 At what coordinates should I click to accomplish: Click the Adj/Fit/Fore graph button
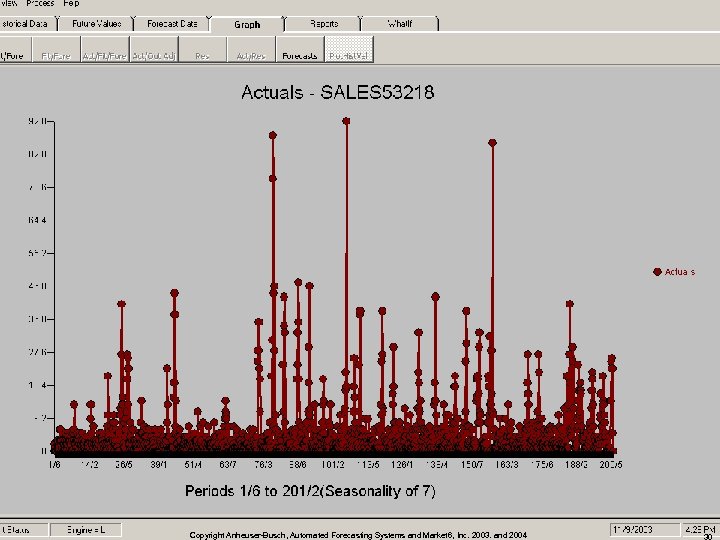[x=105, y=49]
